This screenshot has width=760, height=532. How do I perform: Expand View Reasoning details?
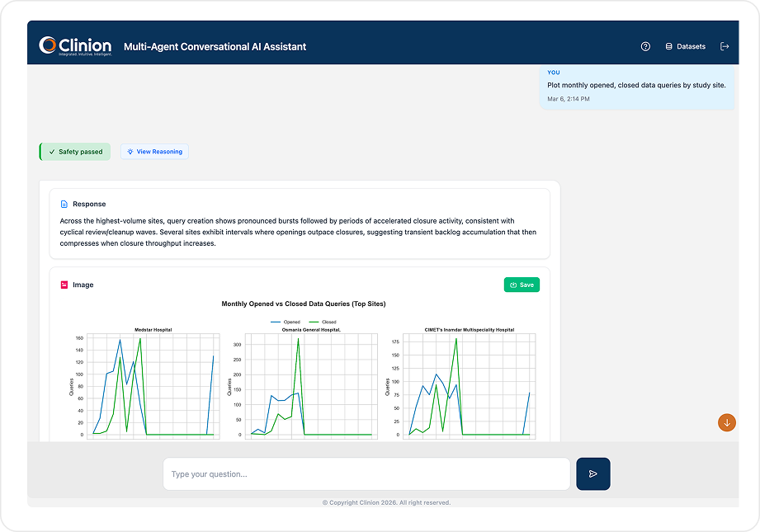coord(154,152)
